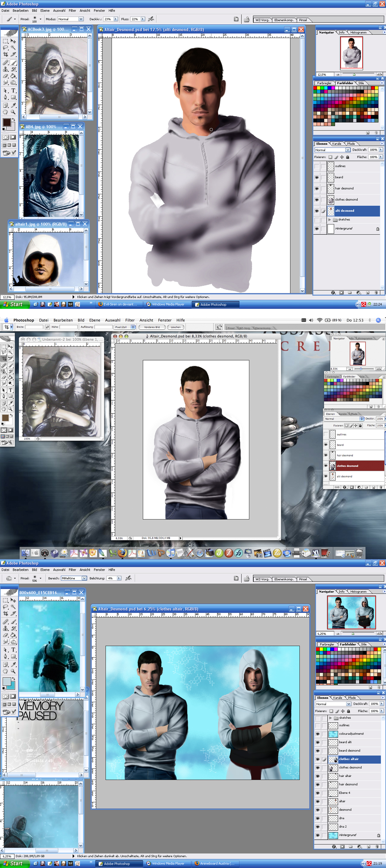Viewport: 386px width, 868px height.
Task: Select the Eyedropper in the 12,5% Photoshop toolbox
Action: click(x=13, y=105)
